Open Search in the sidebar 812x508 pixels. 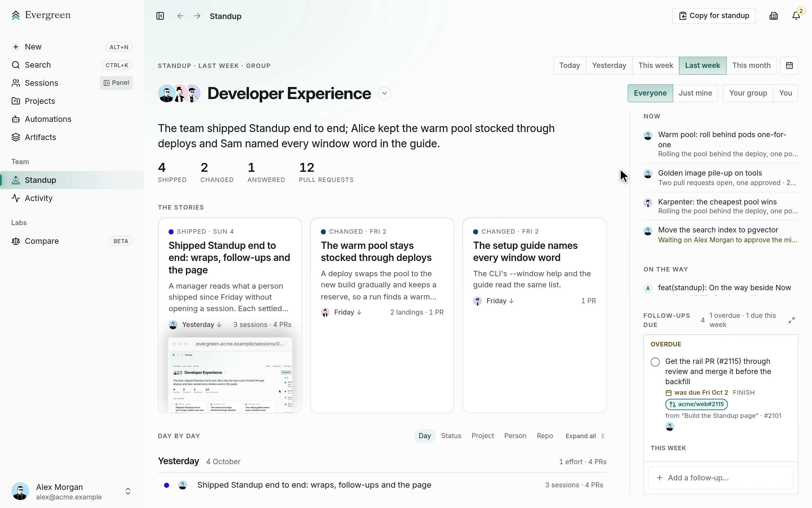click(x=72, y=65)
